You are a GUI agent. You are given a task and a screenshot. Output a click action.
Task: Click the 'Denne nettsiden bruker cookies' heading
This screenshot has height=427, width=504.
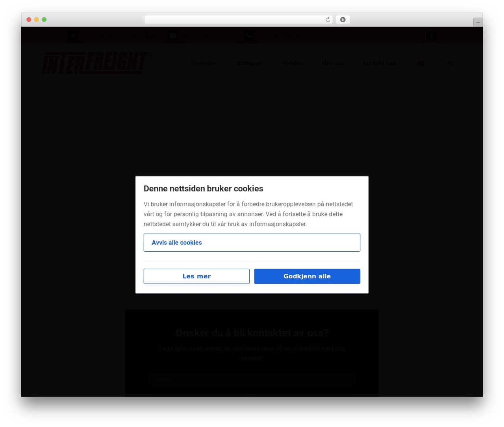tap(203, 189)
